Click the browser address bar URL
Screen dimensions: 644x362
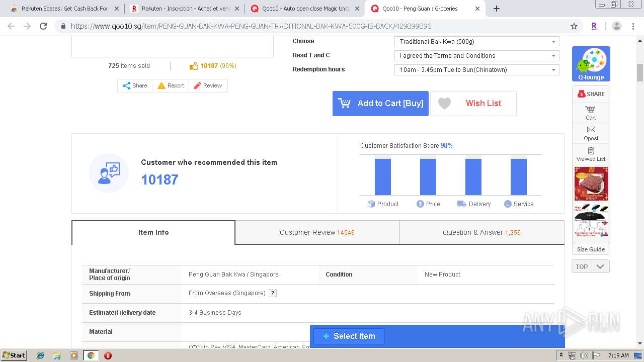pos(251,26)
